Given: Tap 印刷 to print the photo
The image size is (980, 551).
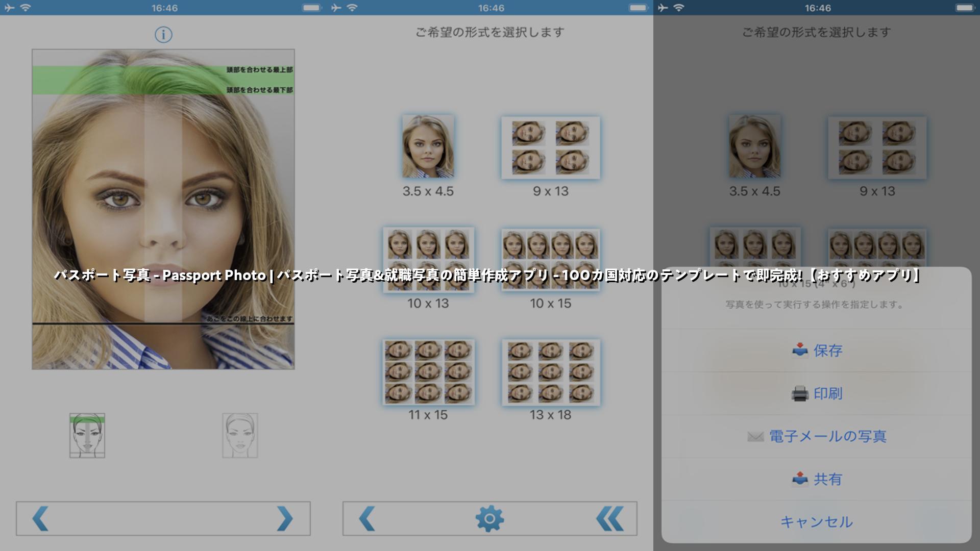Looking at the screenshot, I should (816, 393).
